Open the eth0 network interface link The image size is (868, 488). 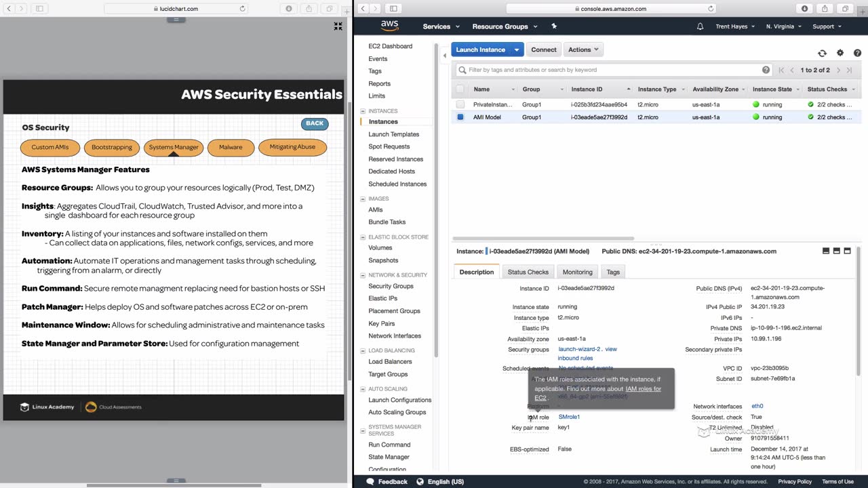pos(757,406)
